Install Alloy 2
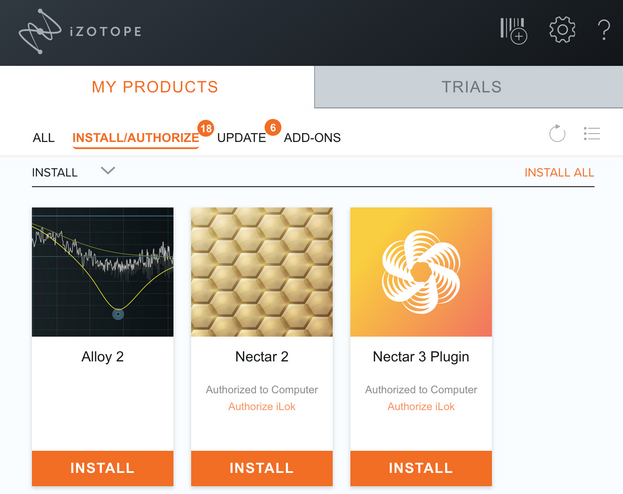 click(x=103, y=468)
